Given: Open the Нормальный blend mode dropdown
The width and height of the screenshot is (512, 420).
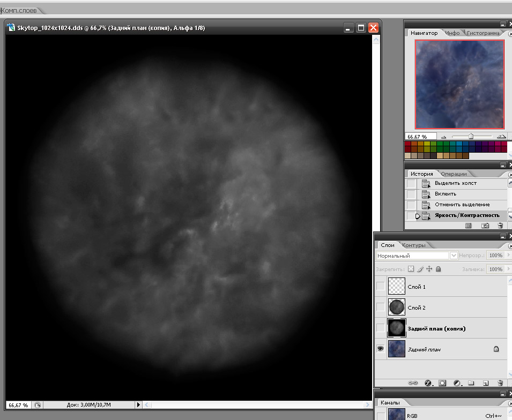Looking at the screenshot, I should (x=454, y=256).
